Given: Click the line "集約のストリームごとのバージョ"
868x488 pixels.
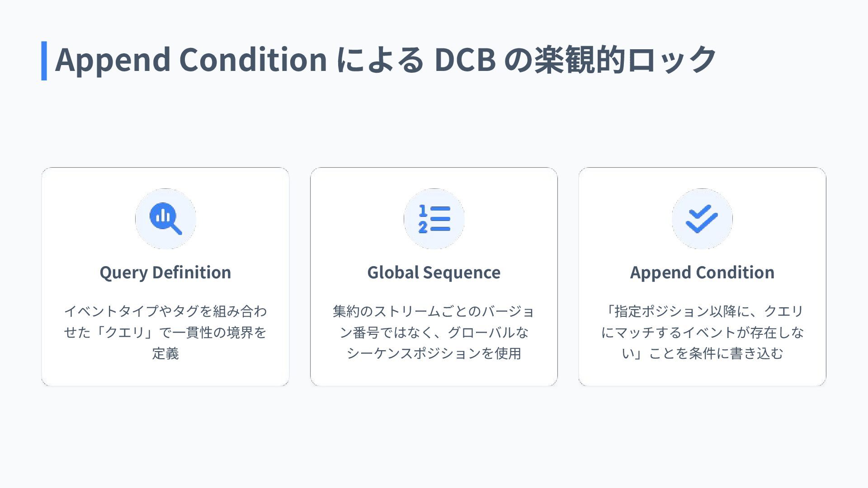Looking at the screenshot, I should click(x=434, y=311).
